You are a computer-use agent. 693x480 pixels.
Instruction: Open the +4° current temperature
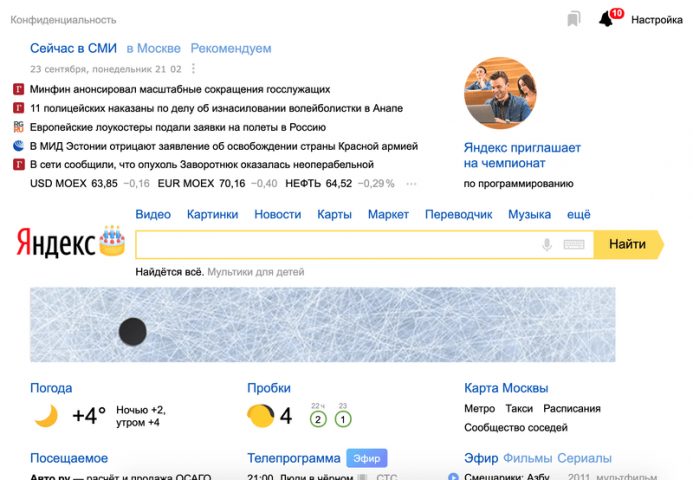click(x=89, y=416)
